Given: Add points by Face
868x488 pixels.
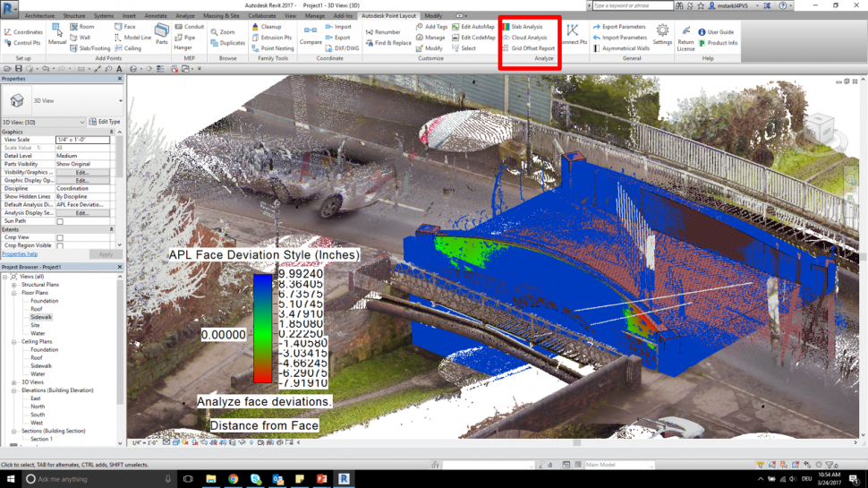Looking at the screenshot, I should pyautogui.click(x=124, y=27).
